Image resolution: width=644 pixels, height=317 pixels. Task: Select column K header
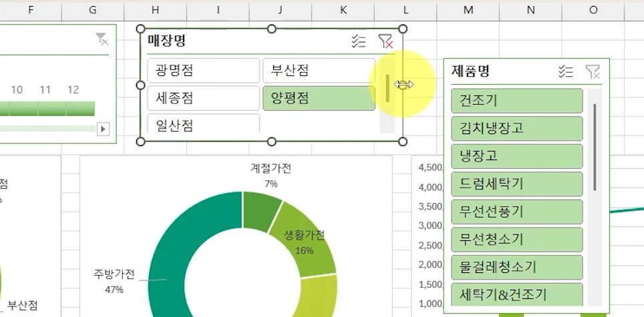click(x=343, y=10)
